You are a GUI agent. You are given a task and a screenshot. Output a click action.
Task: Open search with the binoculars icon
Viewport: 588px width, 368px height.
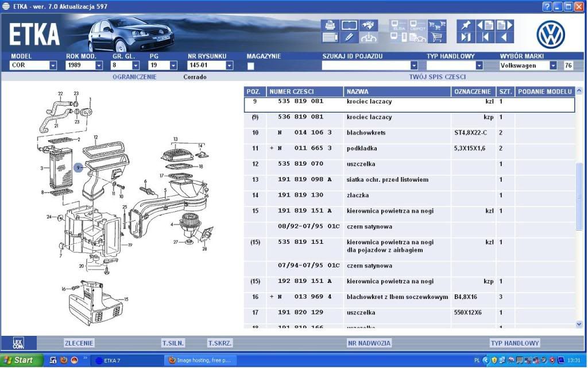click(368, 25)
